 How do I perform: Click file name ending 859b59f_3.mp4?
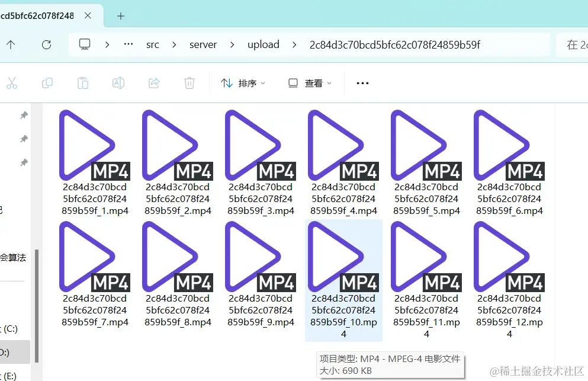(261, 199)
